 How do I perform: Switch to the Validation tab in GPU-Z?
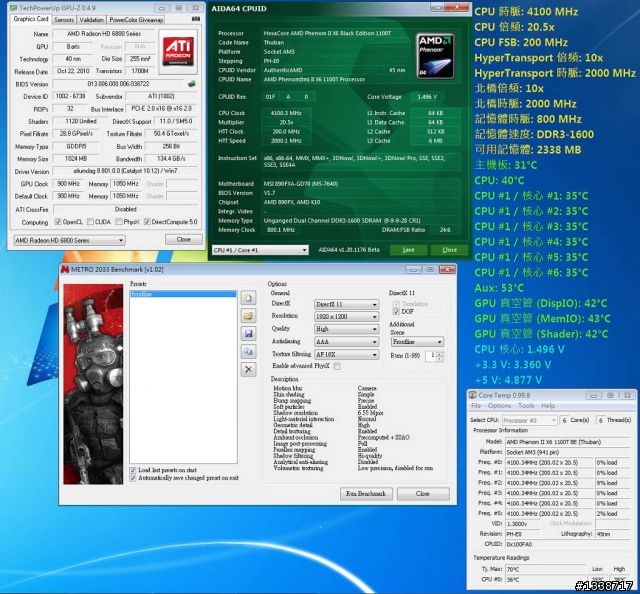(91, 20)
